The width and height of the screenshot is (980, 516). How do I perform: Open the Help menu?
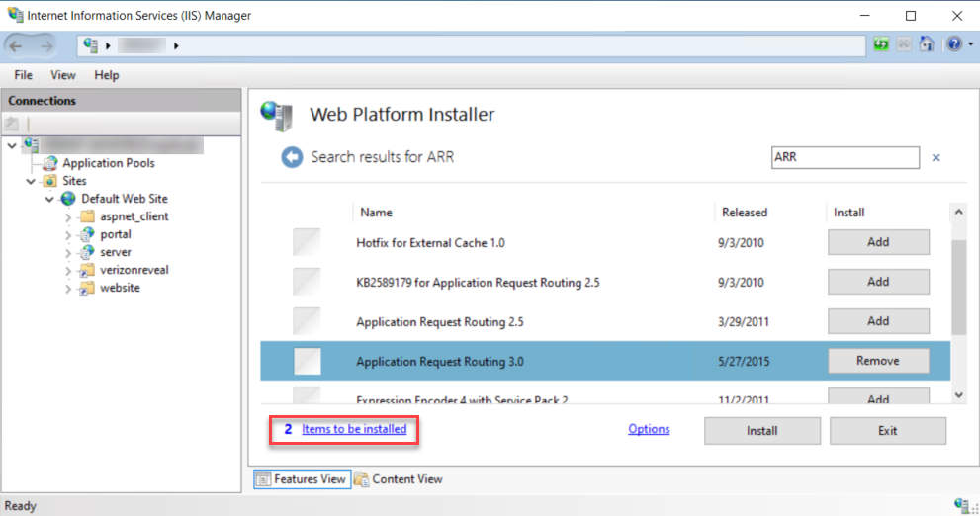coord(106,75)
